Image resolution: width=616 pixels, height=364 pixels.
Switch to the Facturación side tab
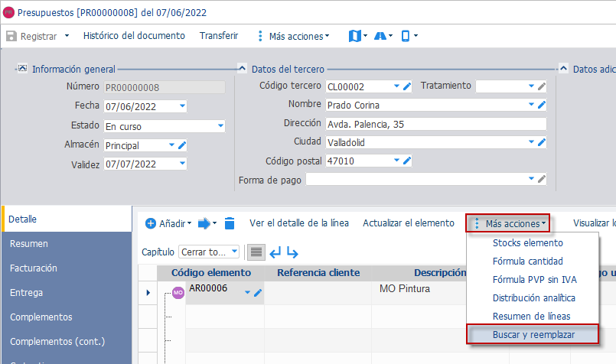pos(67,268)
